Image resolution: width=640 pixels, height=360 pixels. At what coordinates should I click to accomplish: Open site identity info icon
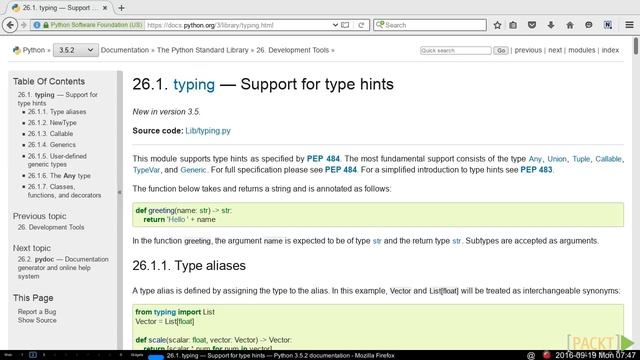point(37,25)
